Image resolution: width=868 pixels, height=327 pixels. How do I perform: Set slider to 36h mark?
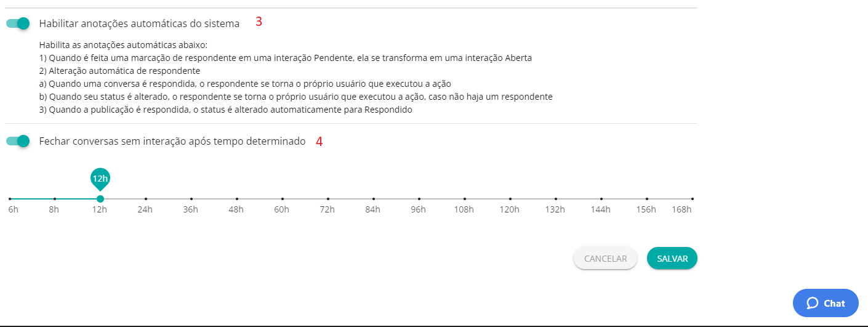191,199
